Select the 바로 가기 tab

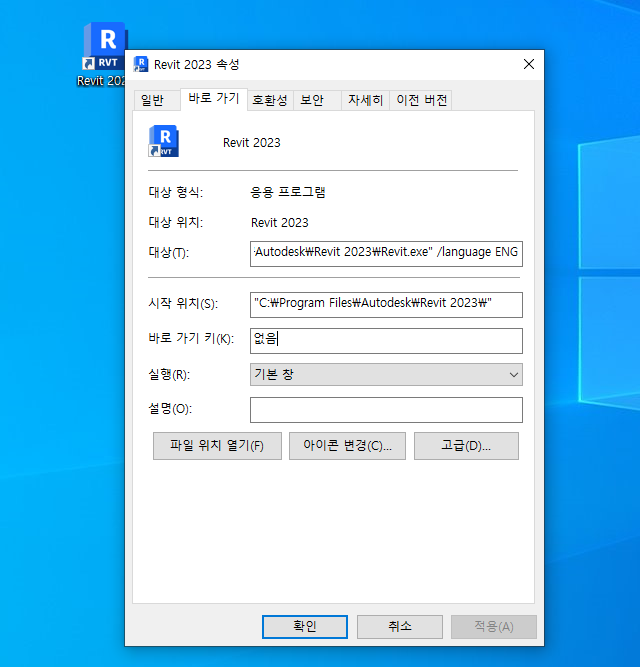tap(214, 99)
